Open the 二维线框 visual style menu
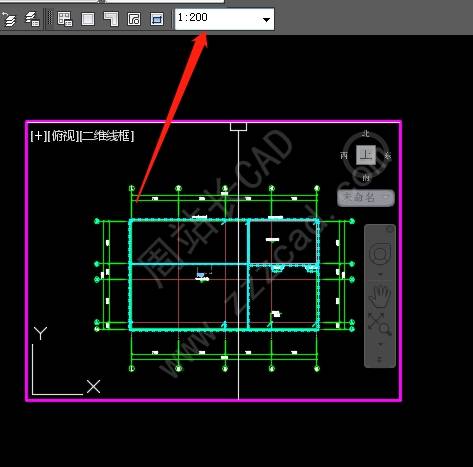 pos(107,136)
